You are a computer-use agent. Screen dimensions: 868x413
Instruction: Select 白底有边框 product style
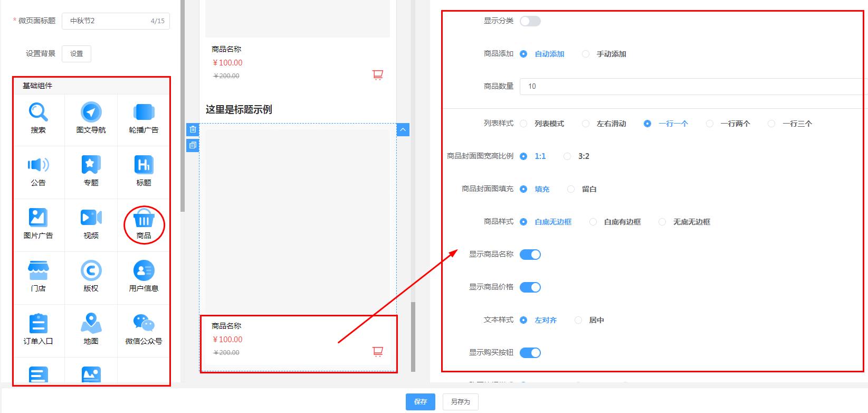click(x=615, y=222)
